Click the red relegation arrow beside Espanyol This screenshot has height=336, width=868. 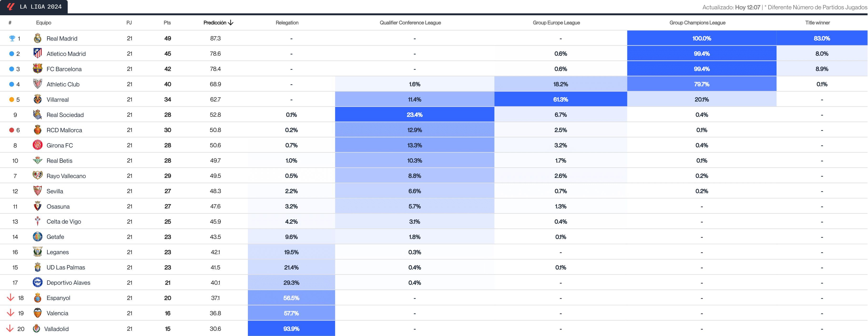click(x=11, y=298)
